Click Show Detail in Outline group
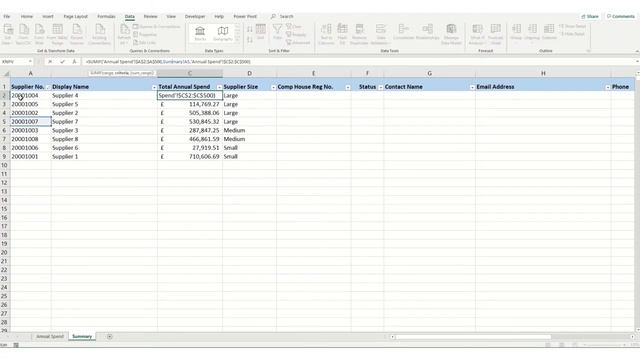640x360 pixels. click(x=573, y=26)
